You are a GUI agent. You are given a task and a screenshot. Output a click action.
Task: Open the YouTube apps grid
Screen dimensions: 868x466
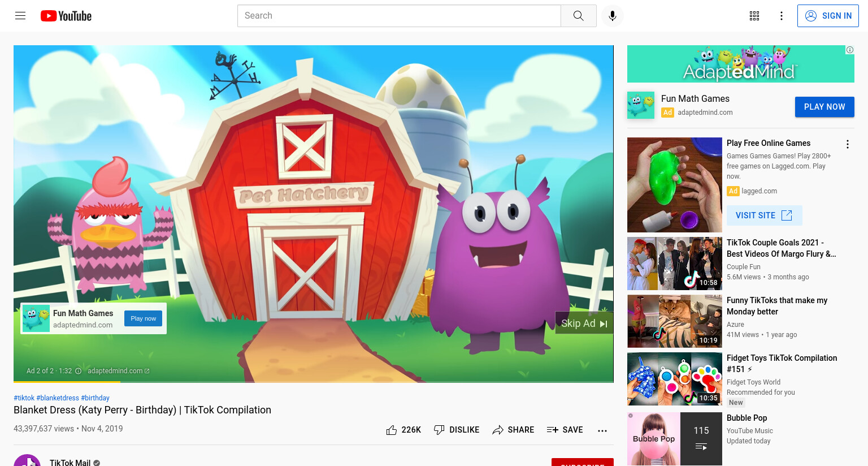(x=754, y=16)
